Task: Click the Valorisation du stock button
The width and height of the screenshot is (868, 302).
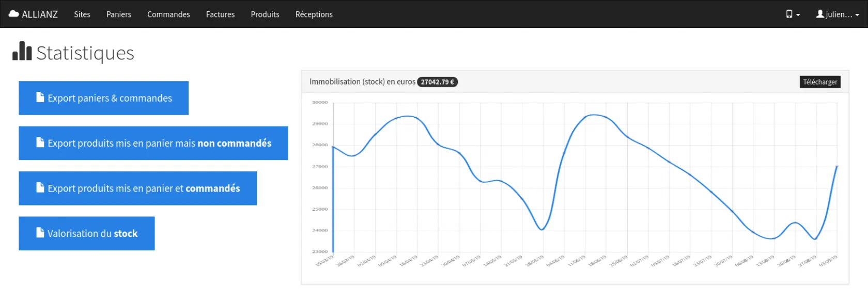Action: (x=87, y=233)
